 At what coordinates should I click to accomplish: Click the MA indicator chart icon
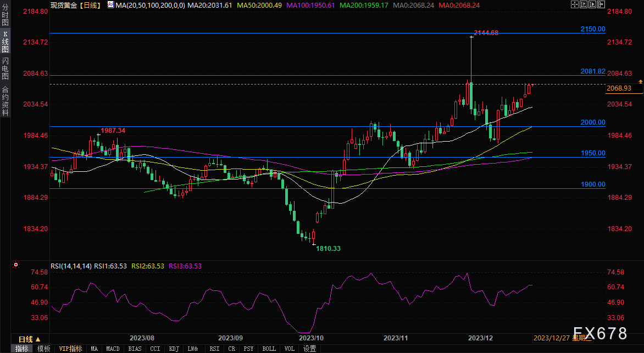click(x=110, y=4)
